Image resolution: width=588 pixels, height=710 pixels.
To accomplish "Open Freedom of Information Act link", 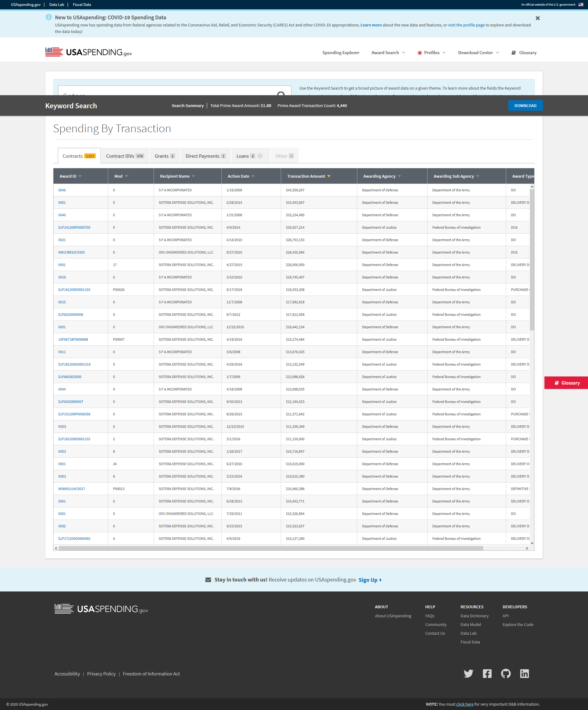I will [151, 674].
